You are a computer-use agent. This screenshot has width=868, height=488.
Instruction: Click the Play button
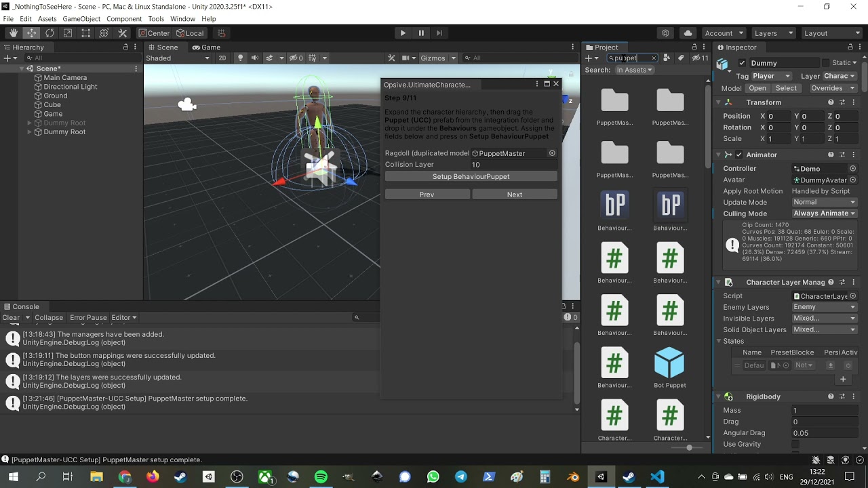click(x=403, y=33)
